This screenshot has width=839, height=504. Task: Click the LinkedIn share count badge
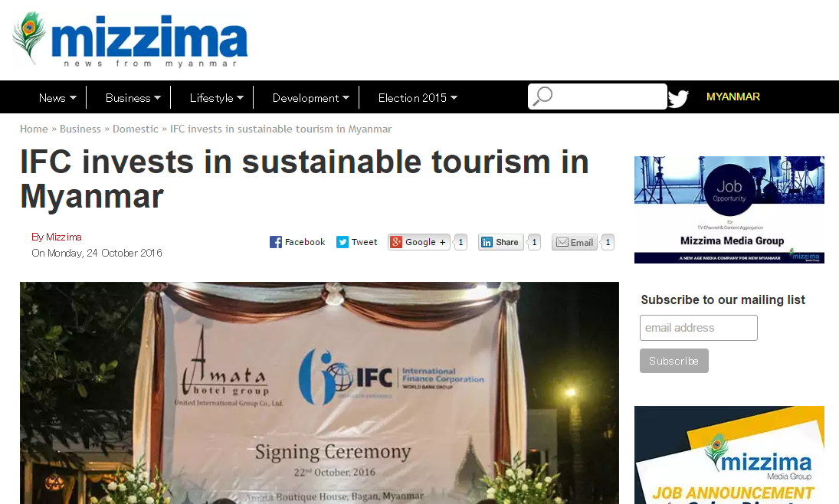[534, 242]
